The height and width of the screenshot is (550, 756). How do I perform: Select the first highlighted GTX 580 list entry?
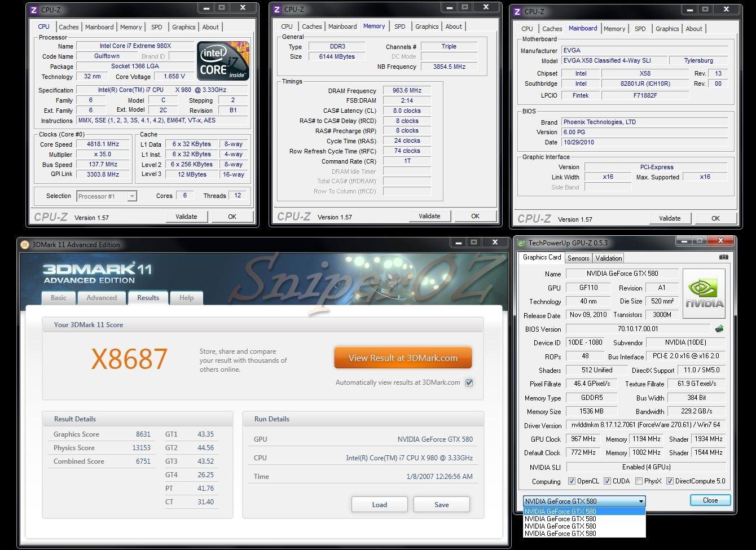coord(584,512)
